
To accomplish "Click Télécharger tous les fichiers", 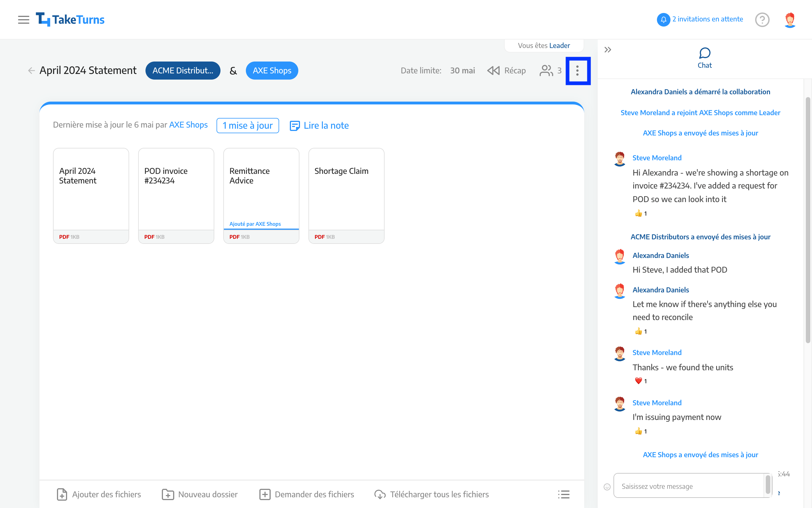I will pyautogui.click(x=431, y=494).
